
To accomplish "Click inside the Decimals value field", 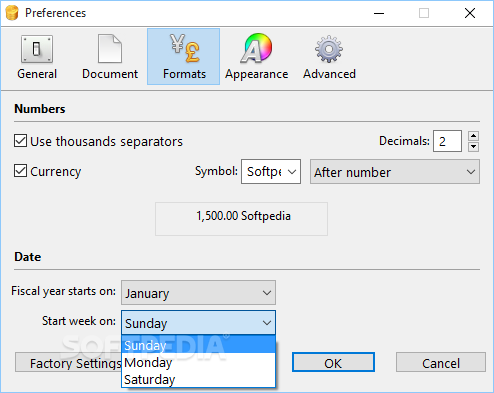I will 447,141.
